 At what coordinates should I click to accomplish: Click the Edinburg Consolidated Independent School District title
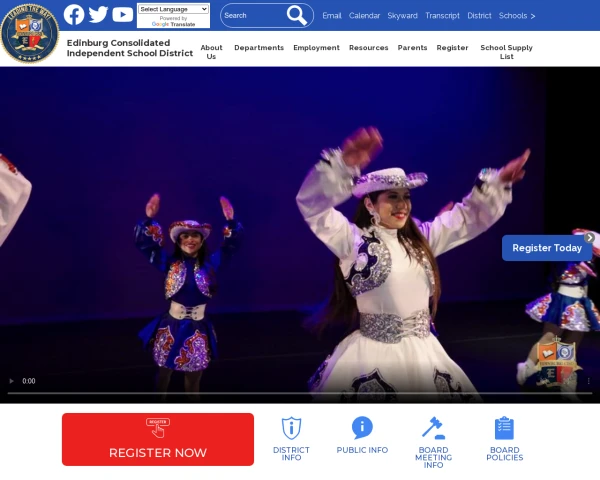pos(130,48)
